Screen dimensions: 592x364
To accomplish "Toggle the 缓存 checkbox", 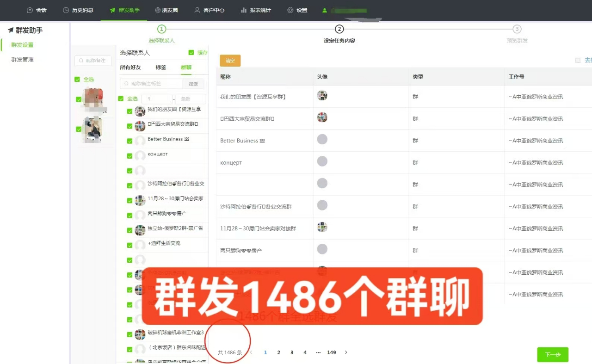I will click(x=191, y=53).
